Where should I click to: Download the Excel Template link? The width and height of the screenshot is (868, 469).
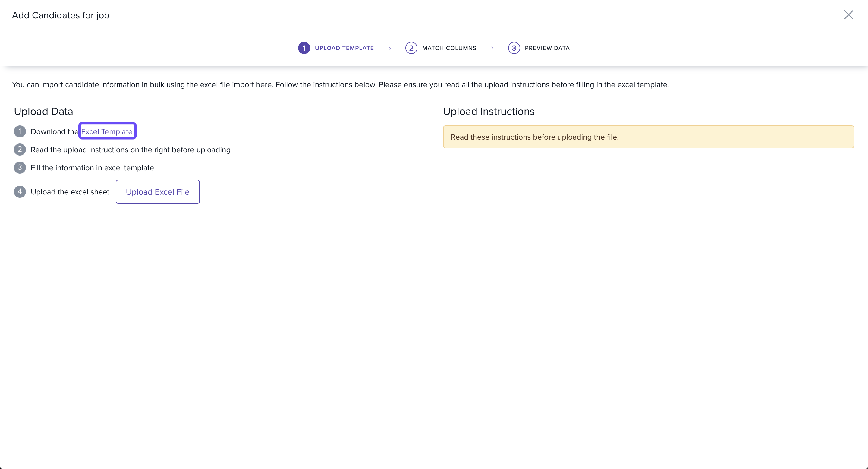click(x=107, y=131)
